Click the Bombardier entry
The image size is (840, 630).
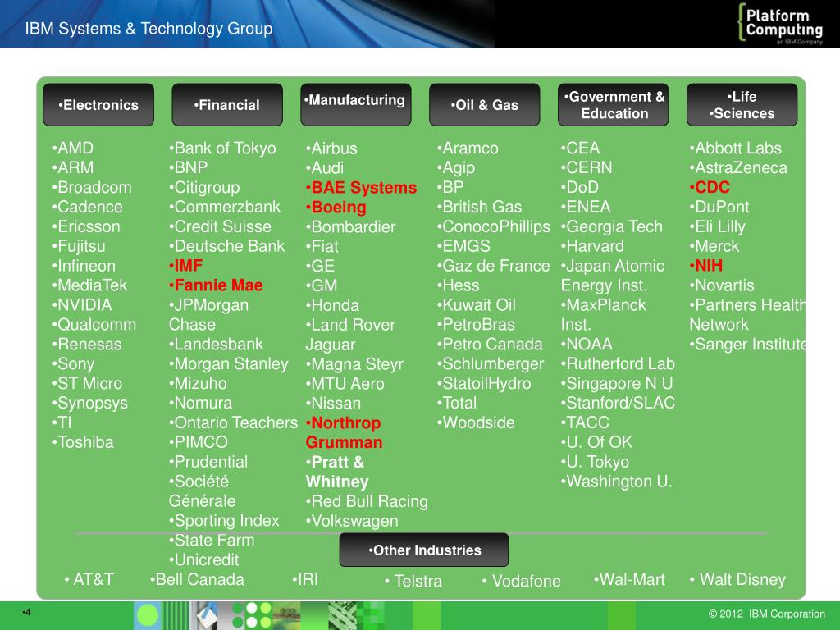tap(351, 226)
